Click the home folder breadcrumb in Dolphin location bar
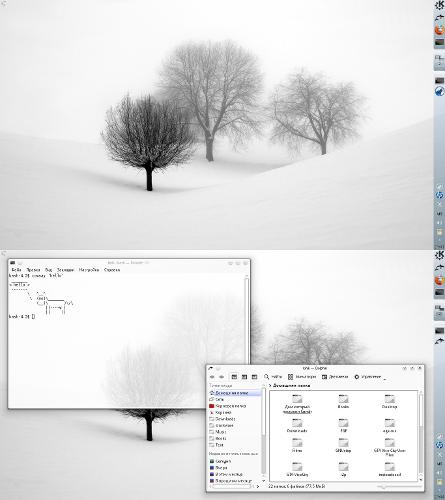 pyautogui.click(x=291, y=386)
